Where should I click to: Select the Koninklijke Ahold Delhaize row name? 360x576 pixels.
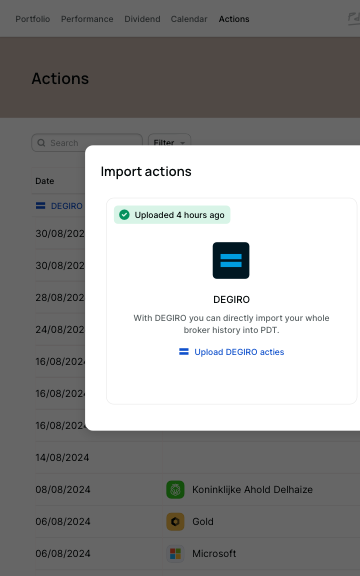252,489
